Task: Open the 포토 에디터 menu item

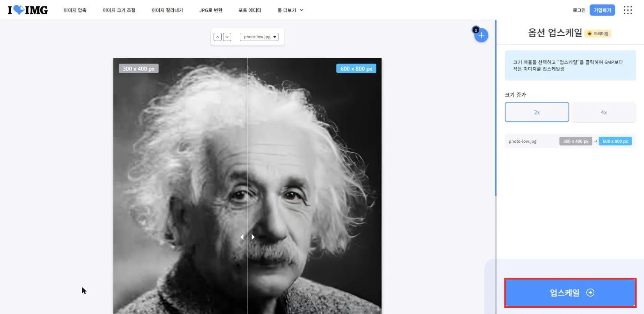Action: pos(250,10)
